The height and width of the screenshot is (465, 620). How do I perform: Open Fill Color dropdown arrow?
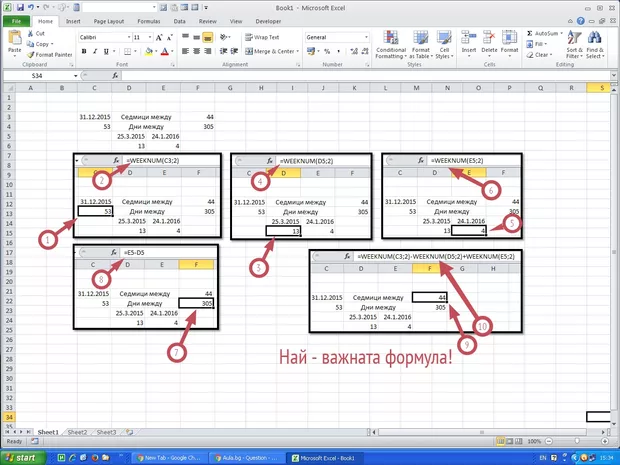coord(156,51)
